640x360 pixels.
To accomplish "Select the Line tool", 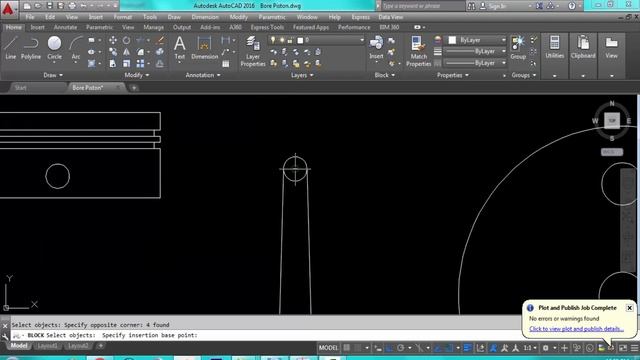I will pos(11,48).
